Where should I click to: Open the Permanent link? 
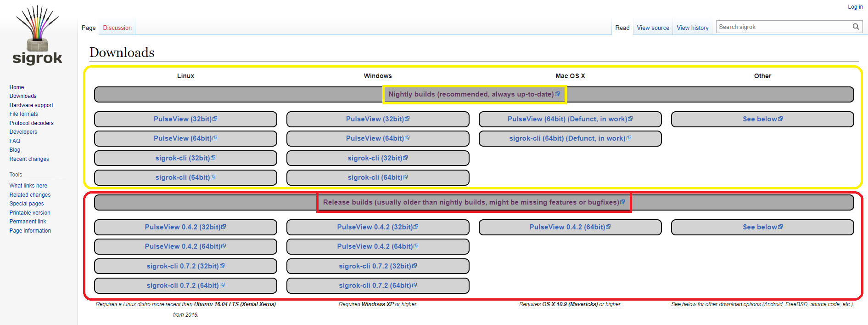point(28,222)
